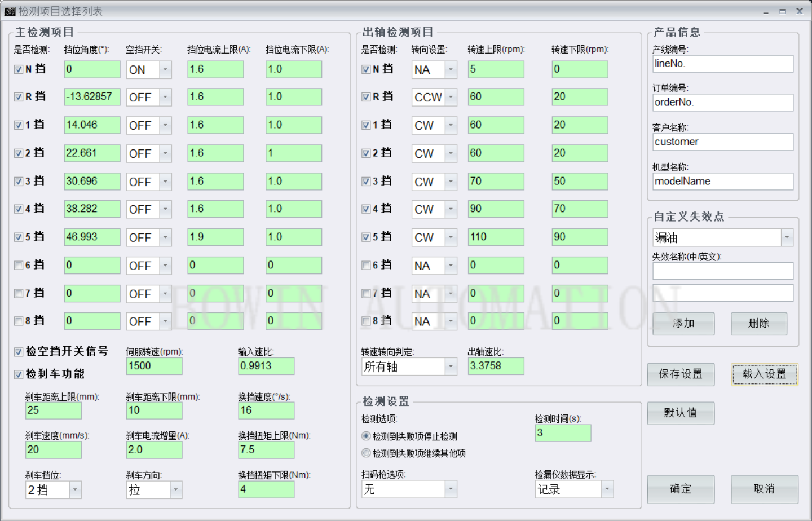Uncheck 3 挡 in 出轴检测项目
Viewport: 812px width, 521px height.
[x=366, y=182]
